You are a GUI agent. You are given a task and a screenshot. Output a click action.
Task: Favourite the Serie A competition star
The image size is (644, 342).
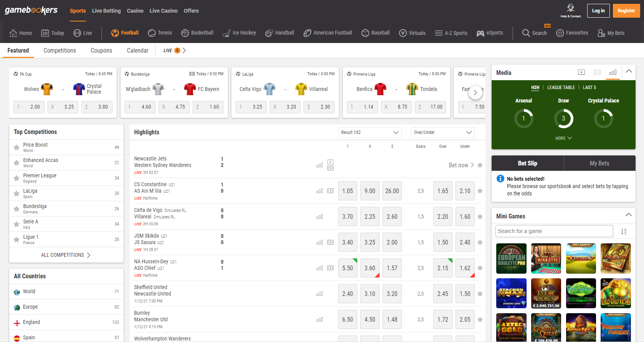click(x=17, y=224)
